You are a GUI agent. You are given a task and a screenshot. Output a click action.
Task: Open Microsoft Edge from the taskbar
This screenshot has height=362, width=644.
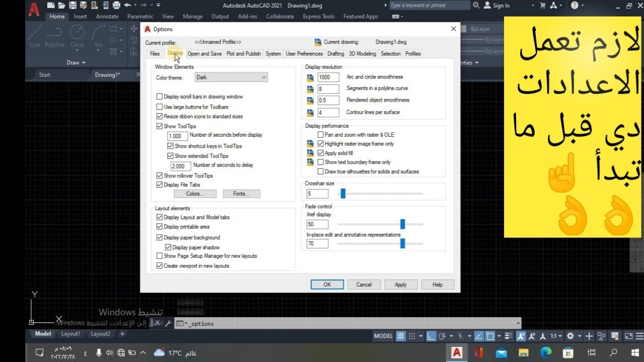(x=546, y=353)
